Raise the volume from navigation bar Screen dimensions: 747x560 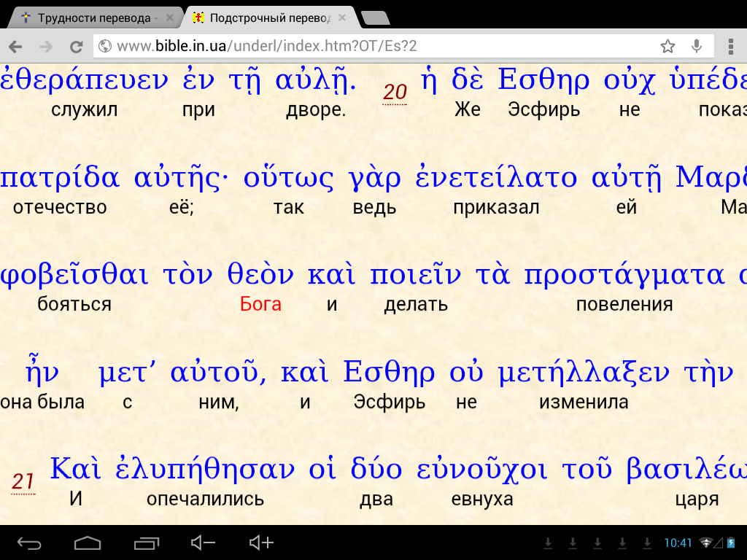pos(261,542)
